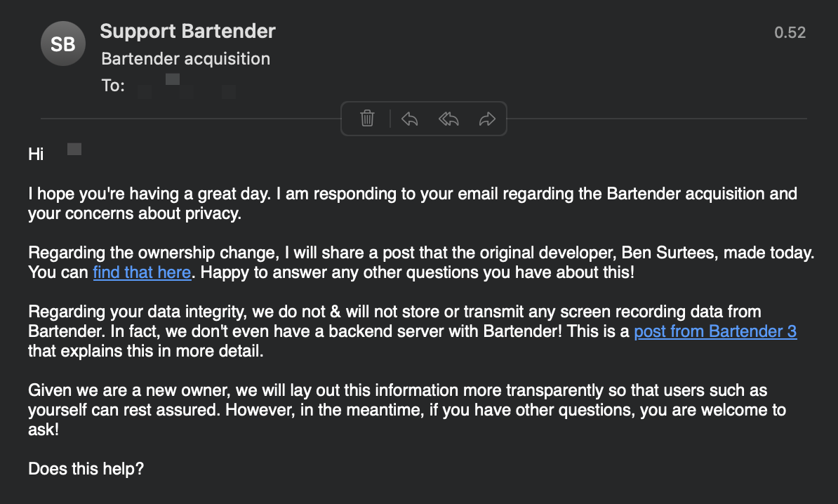
Task: Click the subject line Bartender acquisition
Action: tap(185, 58)
